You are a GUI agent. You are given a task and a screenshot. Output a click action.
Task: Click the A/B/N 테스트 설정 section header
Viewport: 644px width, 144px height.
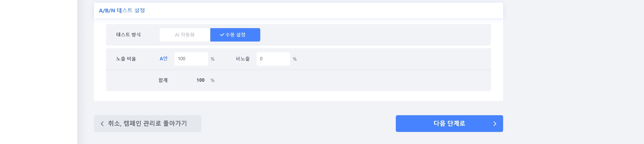122,10
